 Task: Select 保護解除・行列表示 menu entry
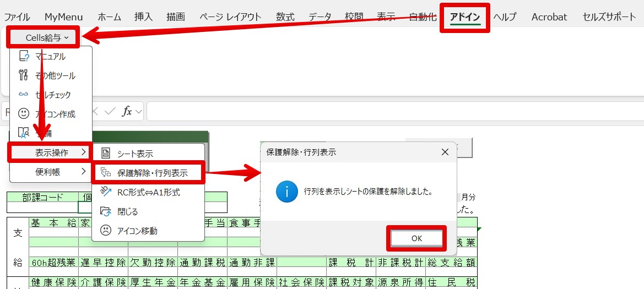(148, 173)
